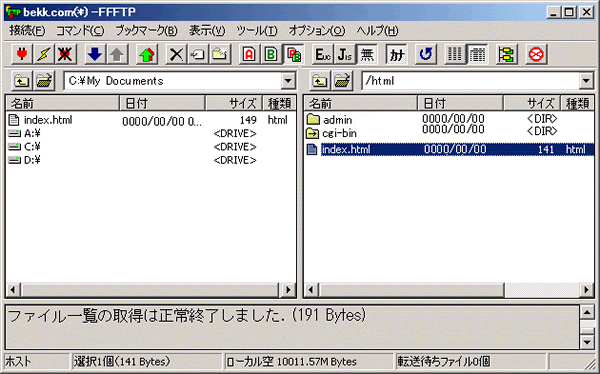Click the red plug Connect icon
The width and height of the screenshot is (600, 374).
tap(22, 54)
